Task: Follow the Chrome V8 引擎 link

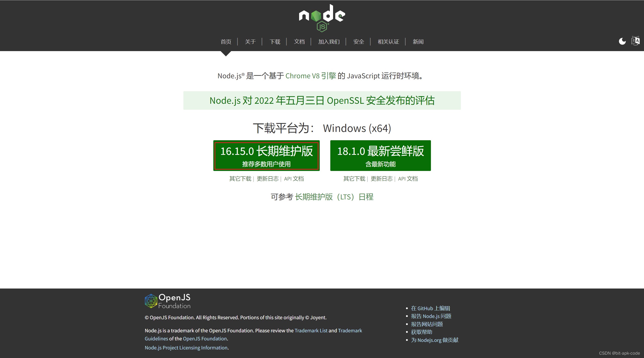Action: [x=311, y=76]
